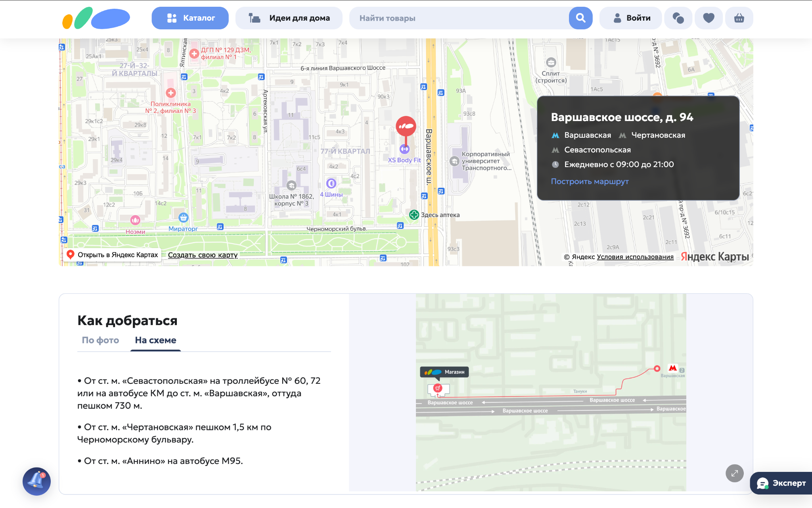812x508 pixels.
Task: Open the shopping basket icon
Action: click(x=739, y=18)
